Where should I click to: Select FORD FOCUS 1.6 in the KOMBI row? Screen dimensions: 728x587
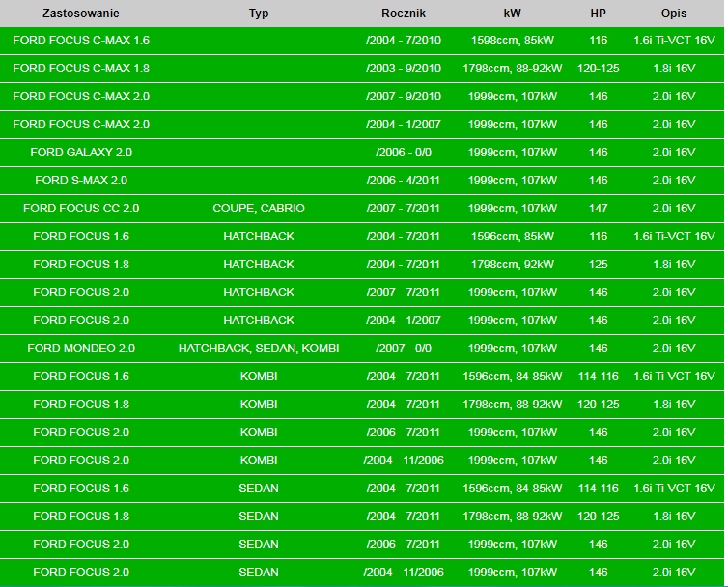coord(81,377)
